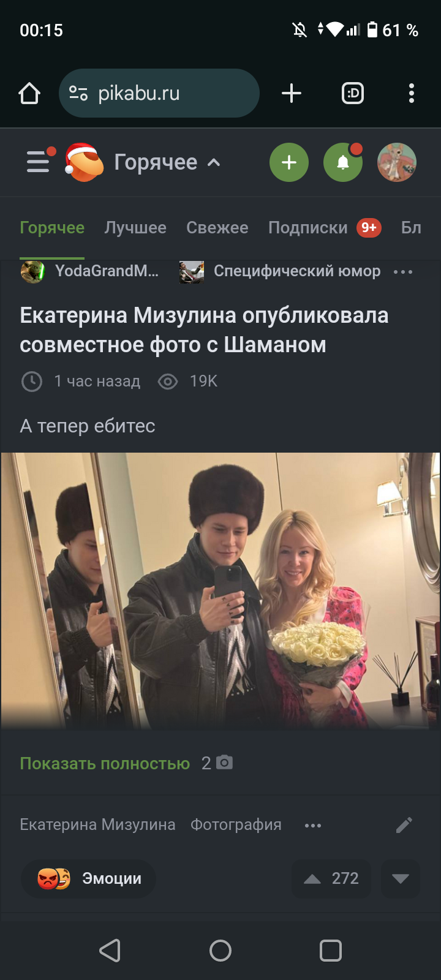Expand hidden tags ellipsis after Фотография

click(x=313, y=826)
